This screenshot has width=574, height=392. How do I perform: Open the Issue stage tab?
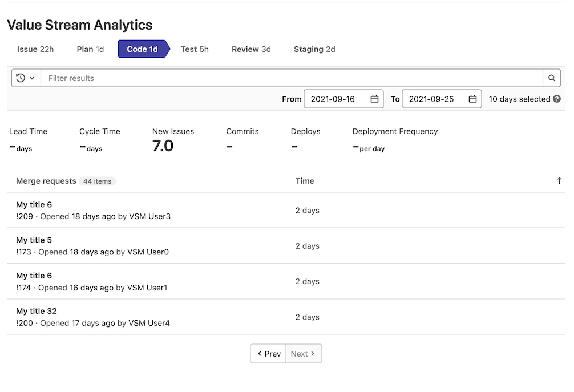click(x=35, y=49)
